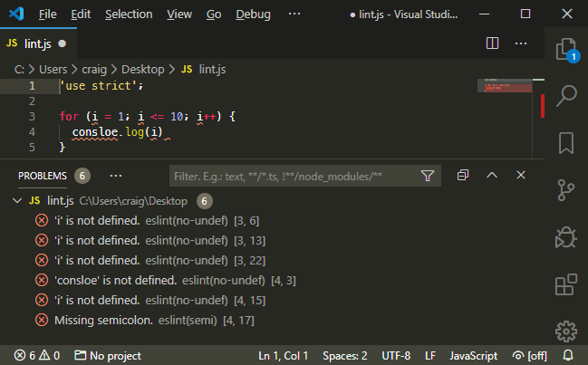The height and width of the screenshot is (365, 588).
Task: Toggle the problems filter funnel icon
Action: tap(428, 176)
